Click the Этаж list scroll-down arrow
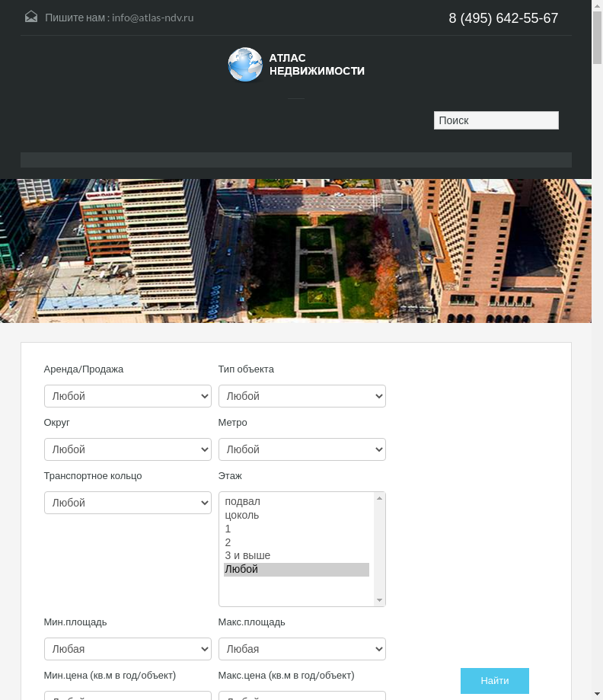Viewport: 603px width, 700px height. pyautogui.click(x=379, y=600)
